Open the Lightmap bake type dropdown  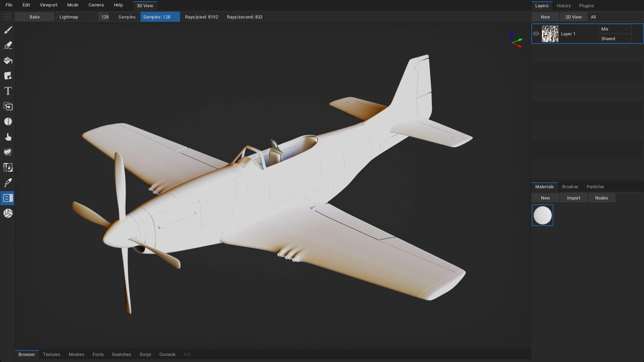[75, 17]
